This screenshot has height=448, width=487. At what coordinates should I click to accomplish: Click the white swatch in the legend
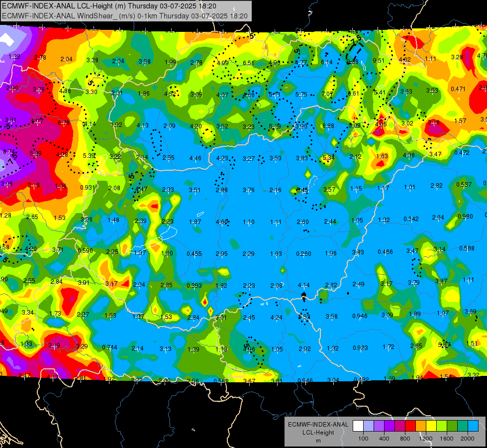tap(358, 426)
